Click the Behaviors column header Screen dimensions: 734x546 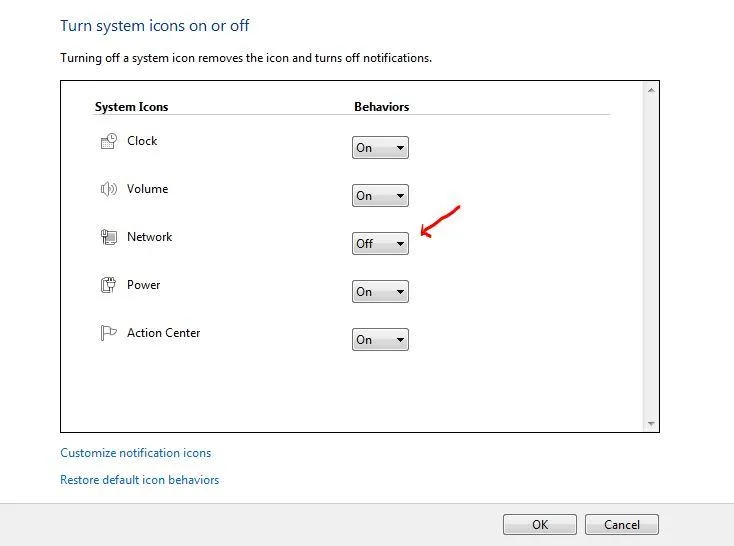[x=382, y=107]
